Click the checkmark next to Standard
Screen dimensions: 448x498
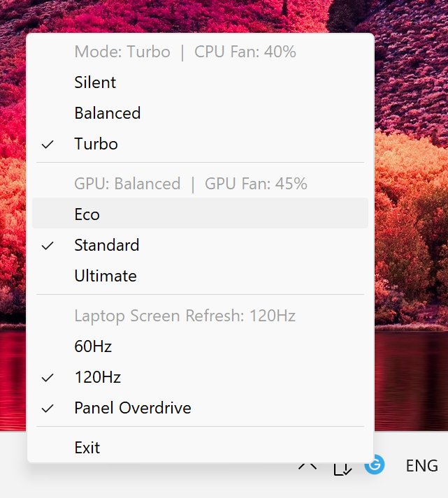48,245
